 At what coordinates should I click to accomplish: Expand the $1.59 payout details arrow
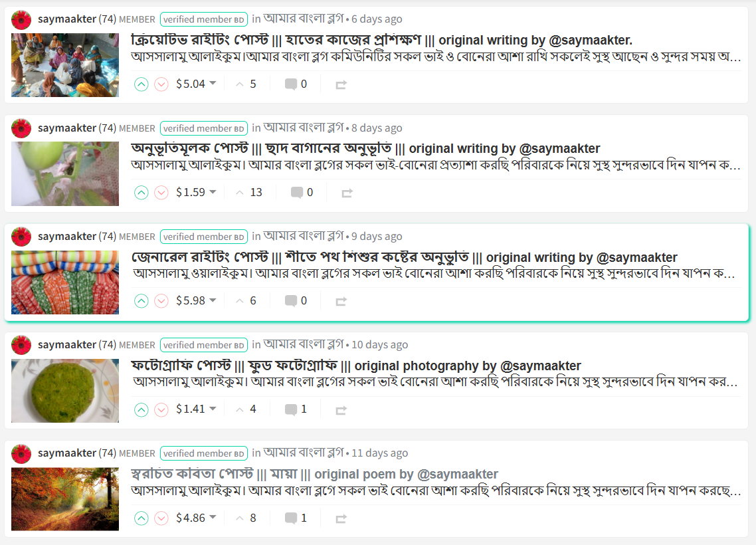point(213,192)
